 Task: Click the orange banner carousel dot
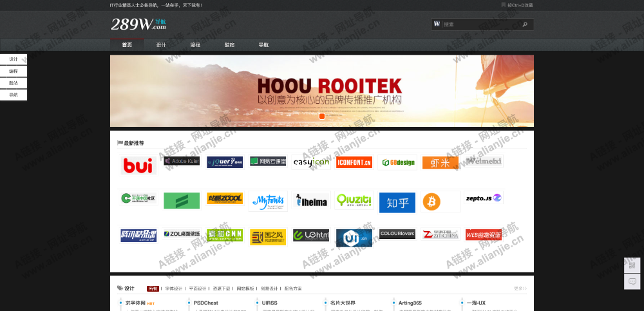click(x=322, y=117)
